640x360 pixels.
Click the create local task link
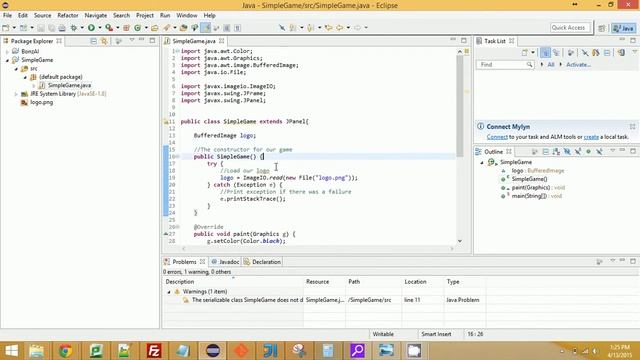[591, 137]
